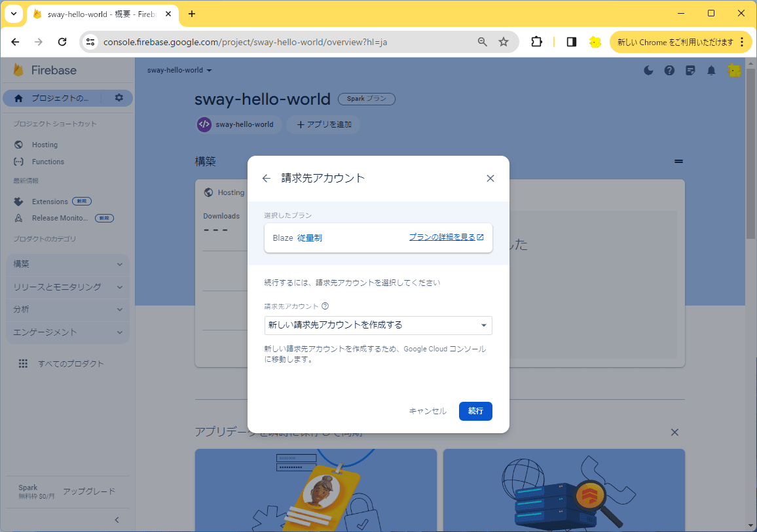Close the sway-hello-world browser tab
The height and width of the screenshot is (532, 757).
[168, 14]
